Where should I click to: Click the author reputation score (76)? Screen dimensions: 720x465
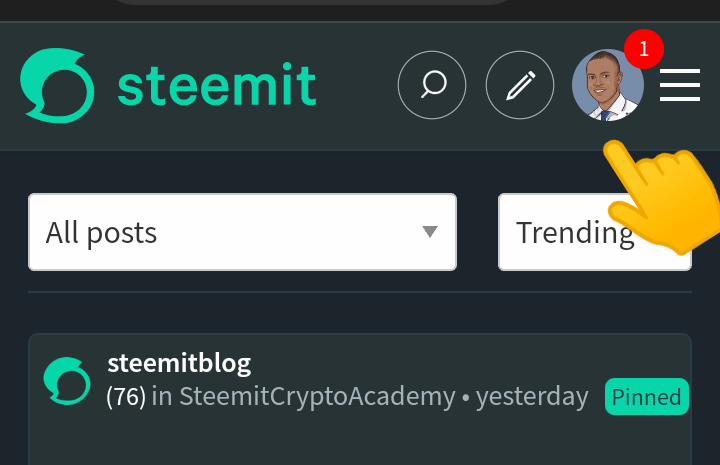(x=126, y=397)
